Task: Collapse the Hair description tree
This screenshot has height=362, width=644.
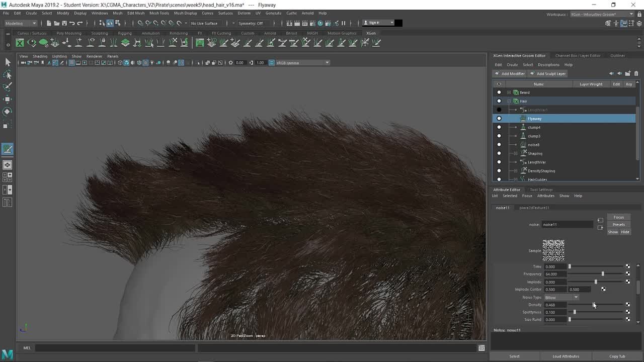Action: point(509,101)
